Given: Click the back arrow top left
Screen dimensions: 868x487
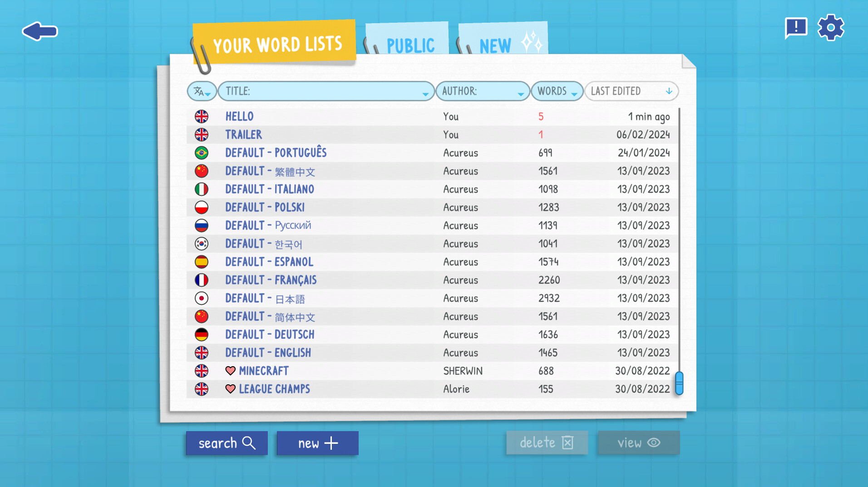Looking at the screenshot, I should pyautogui.click(x=39, y=31).
